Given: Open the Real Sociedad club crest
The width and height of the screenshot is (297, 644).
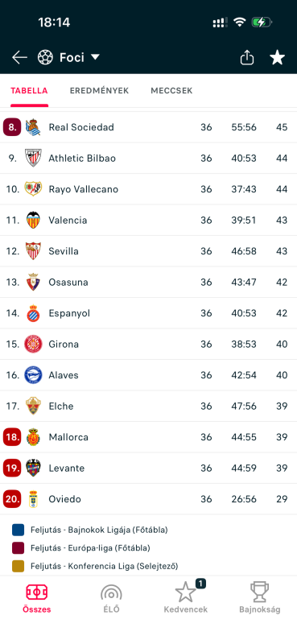Looking at the screenshot, I should click(33, 127).
